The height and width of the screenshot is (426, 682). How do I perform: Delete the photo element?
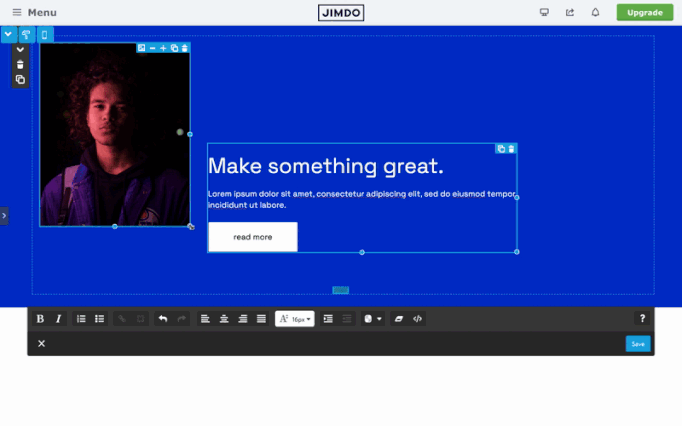[x=184, y=48]
